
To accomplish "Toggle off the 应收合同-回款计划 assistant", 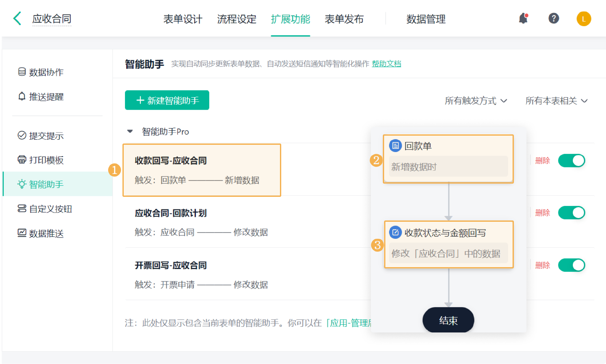I will click(571, 213).
